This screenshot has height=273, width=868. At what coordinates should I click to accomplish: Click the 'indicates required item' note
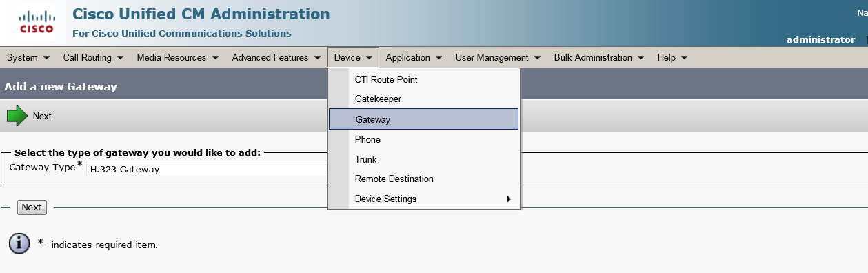[x=104, y=245]
